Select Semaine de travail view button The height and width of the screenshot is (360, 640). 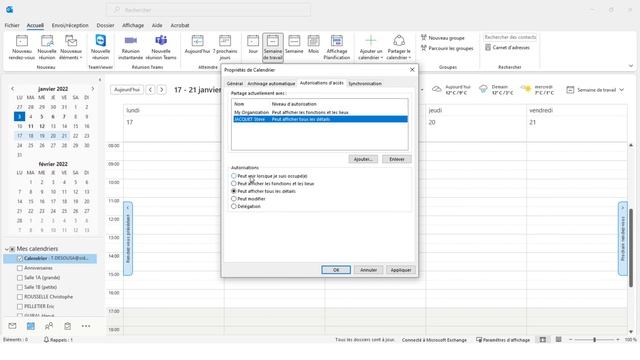273,48
